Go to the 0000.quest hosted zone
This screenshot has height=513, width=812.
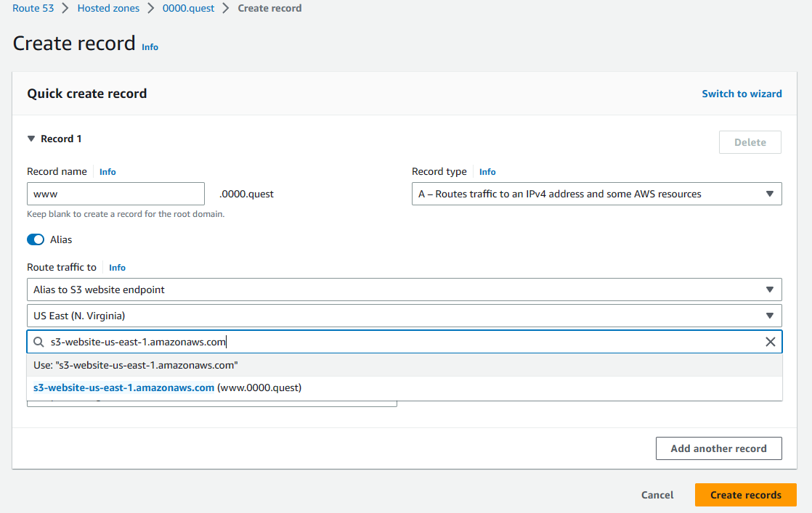click(x=188, y=8)
